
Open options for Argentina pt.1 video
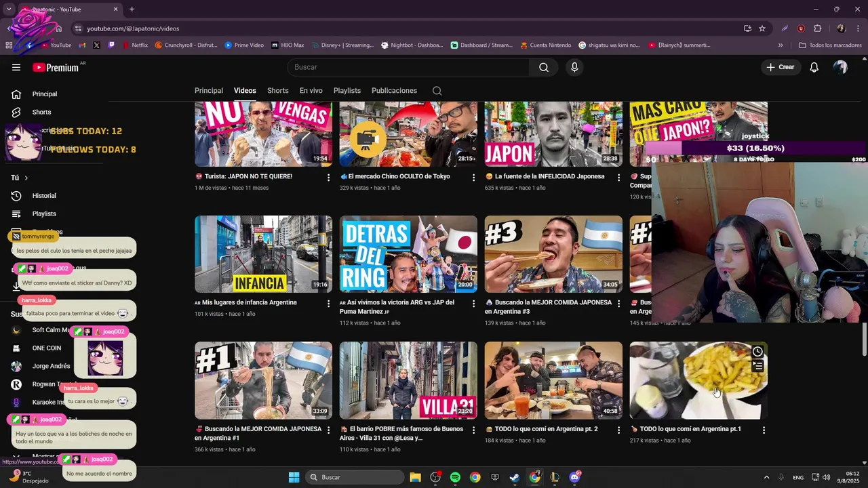764,430
